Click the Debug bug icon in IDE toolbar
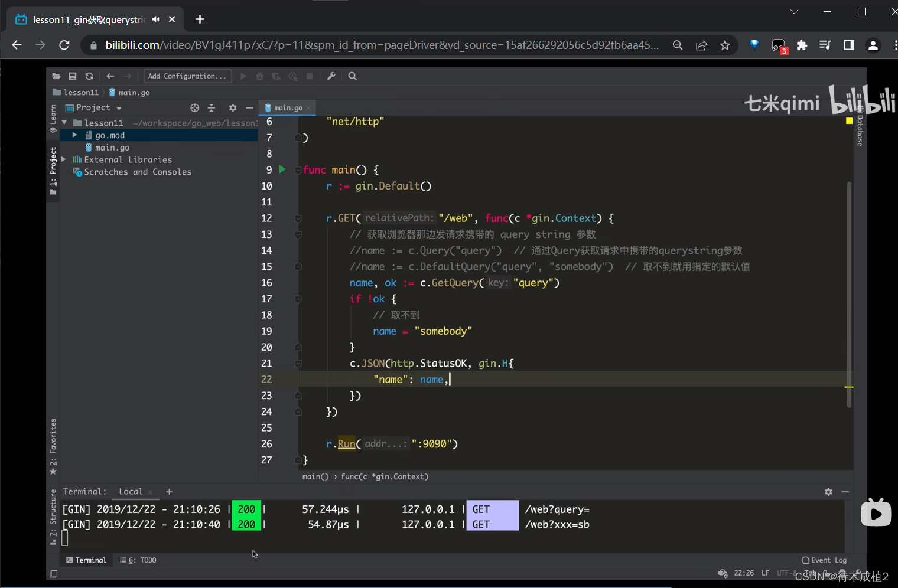Image resolution: width=898 pixels, height=588 pixels. tap(259, 76)
